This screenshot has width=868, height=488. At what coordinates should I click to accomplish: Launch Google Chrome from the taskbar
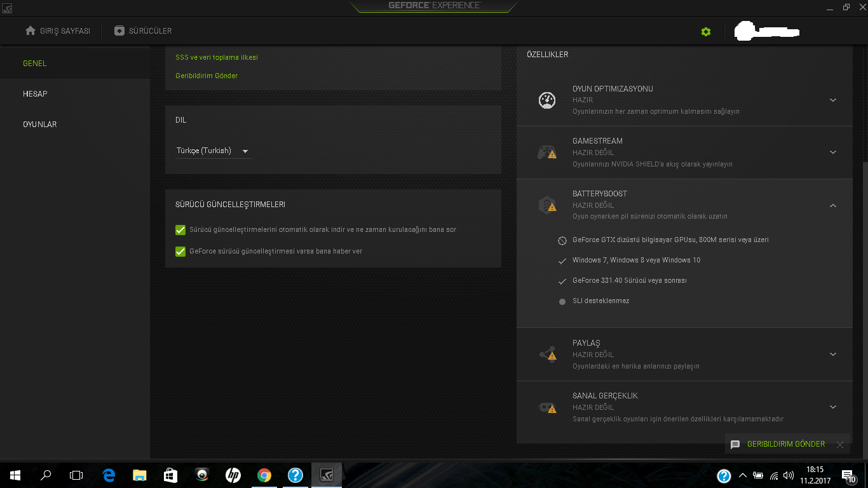[264, 475]
